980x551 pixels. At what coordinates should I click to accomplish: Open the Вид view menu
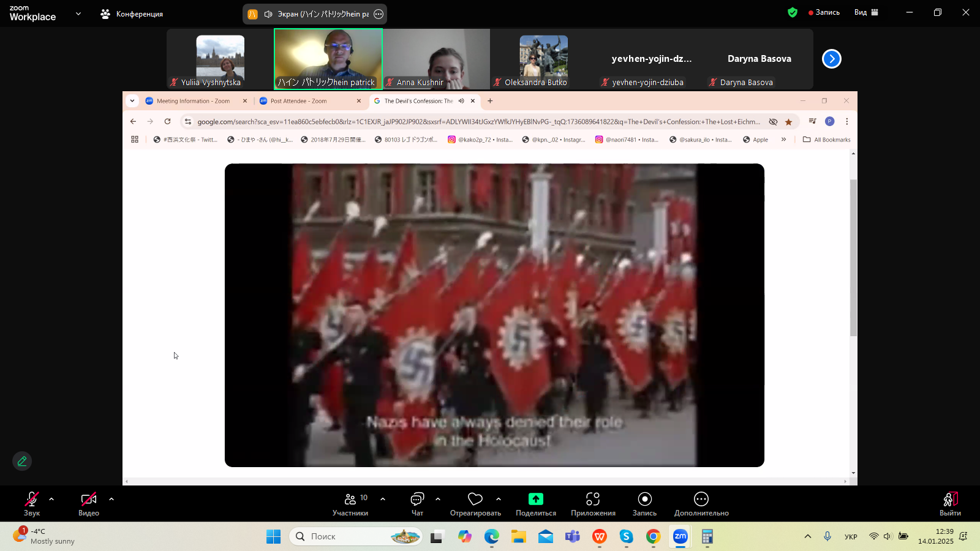866,12
